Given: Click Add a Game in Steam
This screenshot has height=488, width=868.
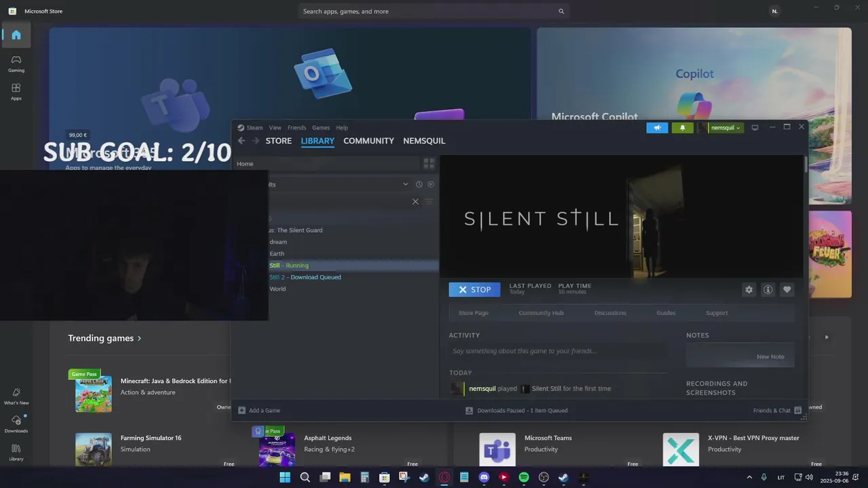Looking at the screenshot, I should click(x=259, y=411).
